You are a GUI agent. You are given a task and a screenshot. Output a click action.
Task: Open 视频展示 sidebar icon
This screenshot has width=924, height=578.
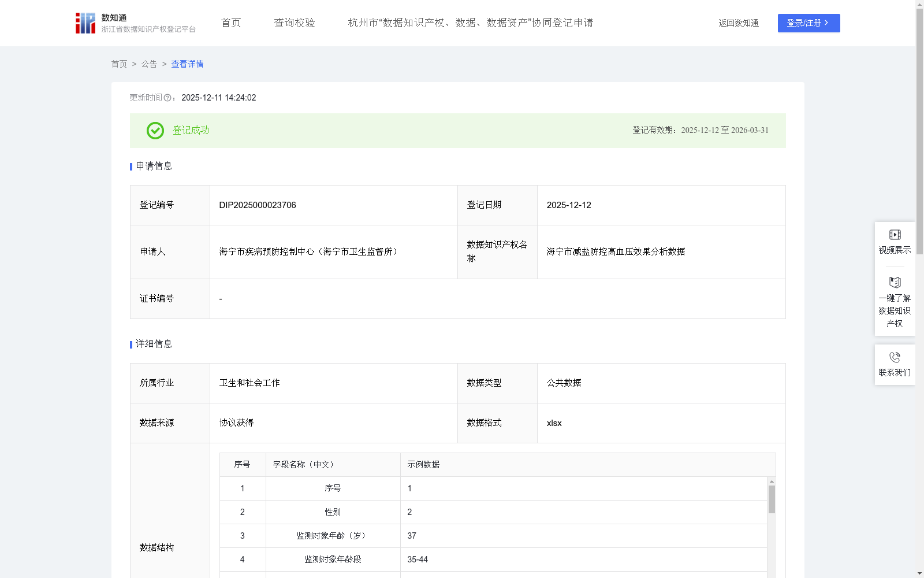click(x=895, y=235)
